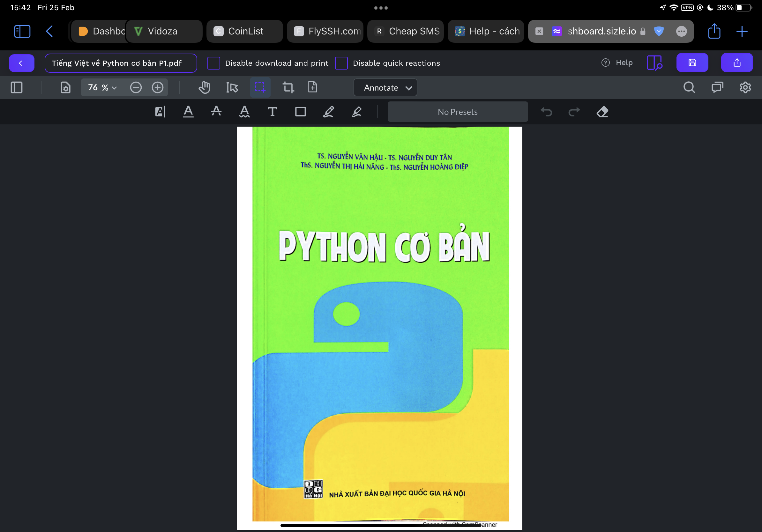Switch to the Vidoza tab
This screenshot has width=762, height=532.
[164, 31]
